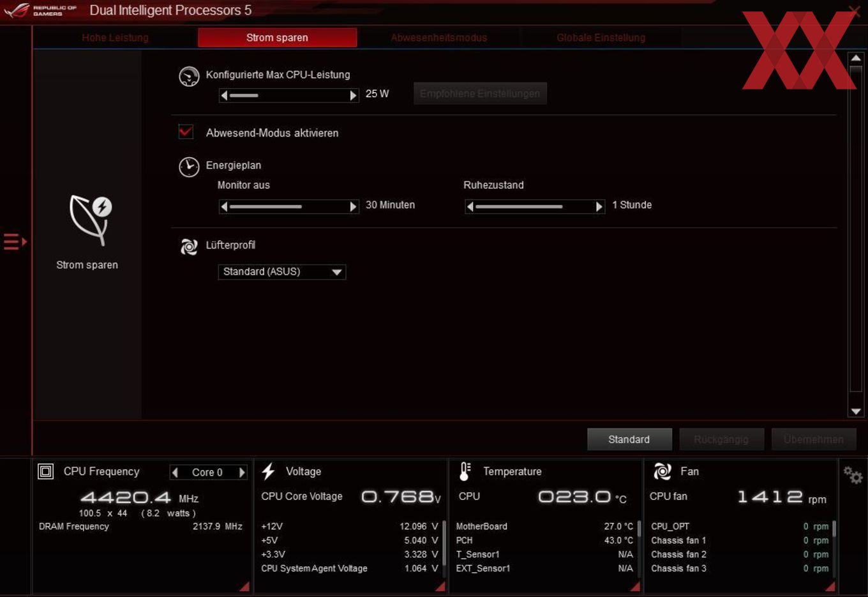This screenshot has width=868, height=597.
Task: Click Empfohlene Einstellungen button
Action: tap(480, 93)
